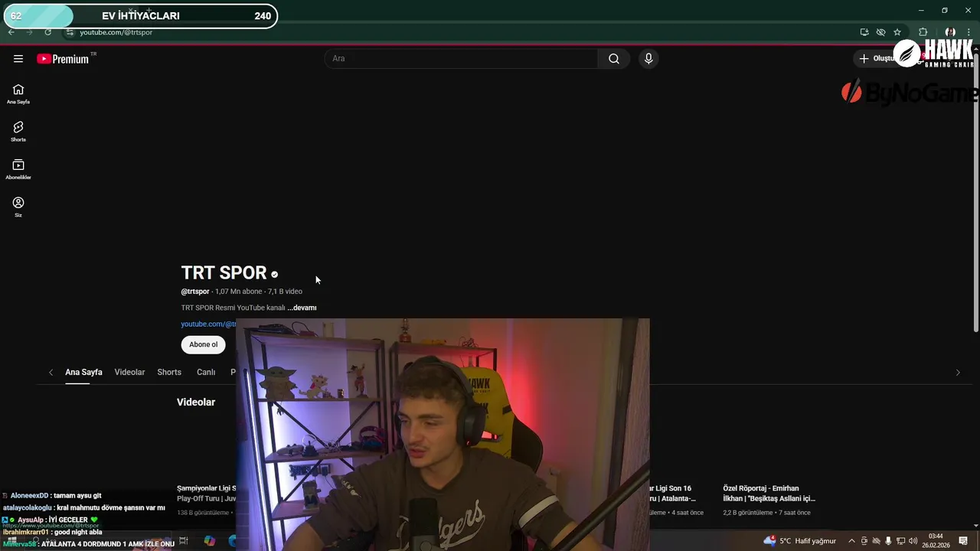This screenshot has width=980, height=551.
Task: Open the clock showing 03:44
Action: pyautogui.click(x=936, y=541)
